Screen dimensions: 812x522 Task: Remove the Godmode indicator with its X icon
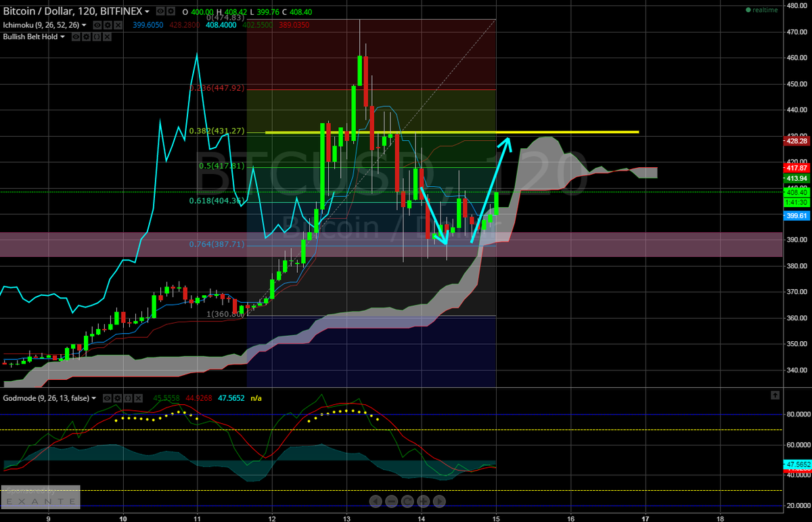[x=138, y=398]
